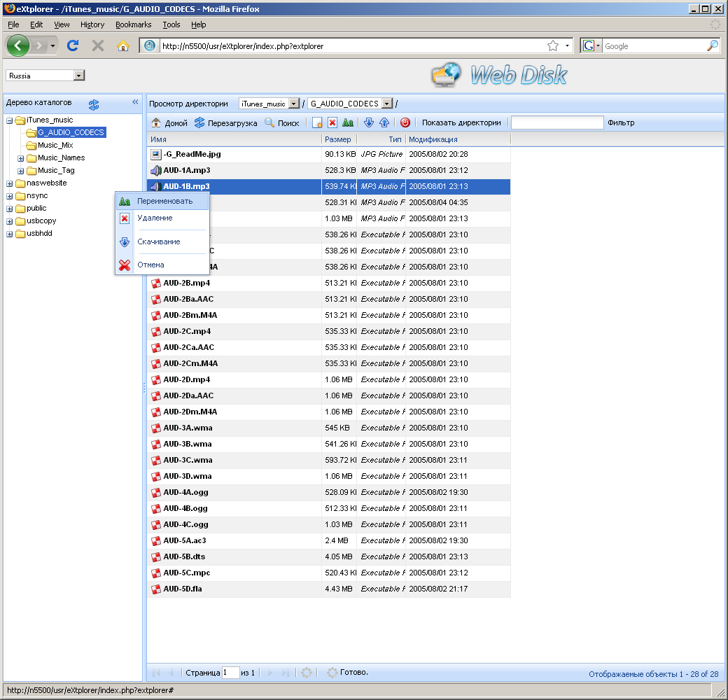
Task: Open the Russia language dropdown
Action: [x=79, y=75]
